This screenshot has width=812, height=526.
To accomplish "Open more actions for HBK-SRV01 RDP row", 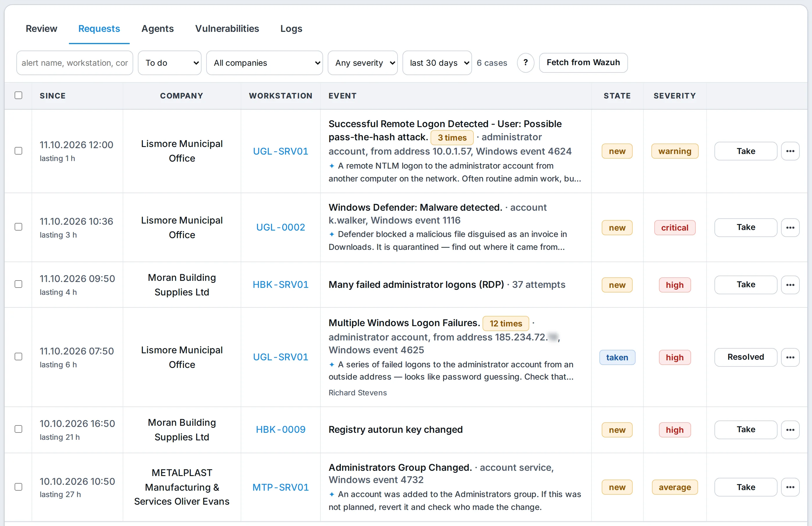I will [790, 285].
